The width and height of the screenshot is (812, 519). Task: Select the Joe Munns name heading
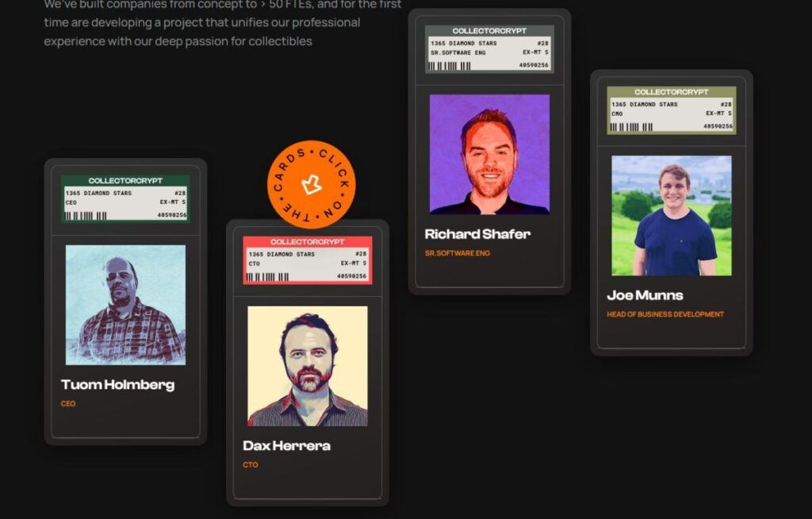645,295
